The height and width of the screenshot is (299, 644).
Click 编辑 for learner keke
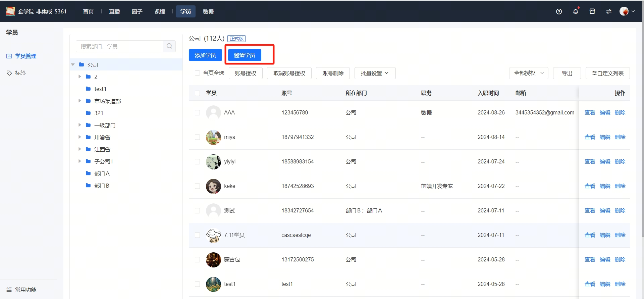605,186
